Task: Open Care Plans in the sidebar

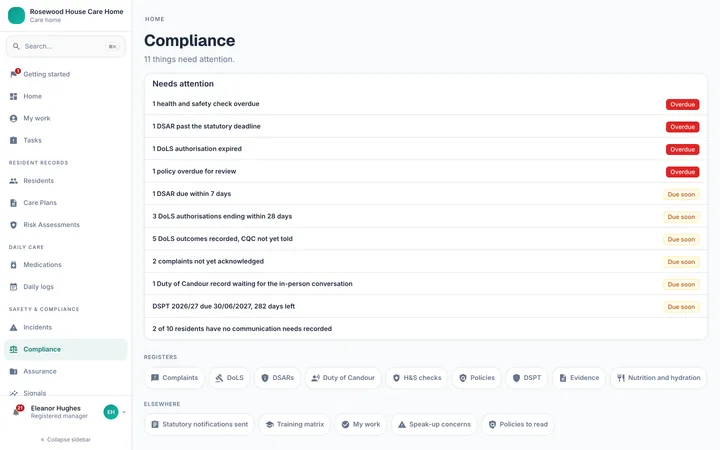Action: (x=66, y=203)
